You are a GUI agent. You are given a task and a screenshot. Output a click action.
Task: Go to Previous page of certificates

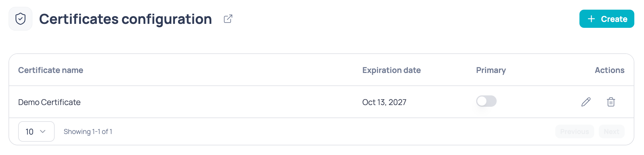pyautogui.click(x=575, y=131)
